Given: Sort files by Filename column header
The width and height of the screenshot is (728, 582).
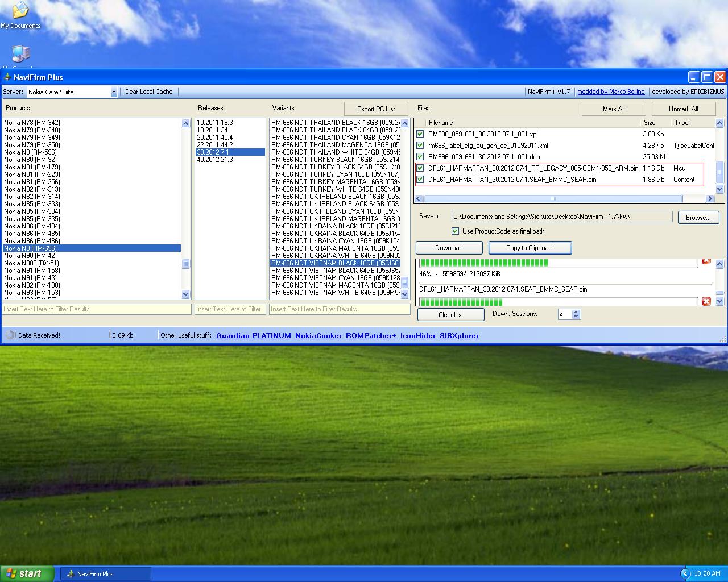Looking at the screenshot, I should [533, 123].
